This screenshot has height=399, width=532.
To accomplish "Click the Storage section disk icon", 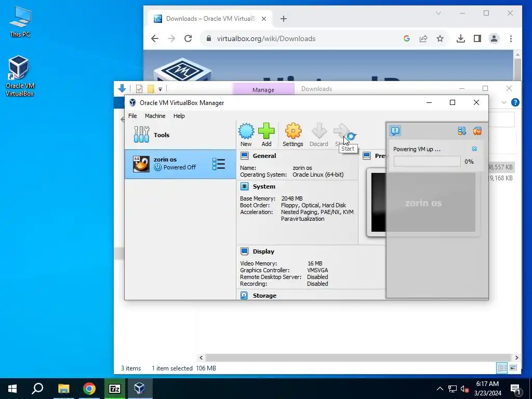I will (244, 295).
